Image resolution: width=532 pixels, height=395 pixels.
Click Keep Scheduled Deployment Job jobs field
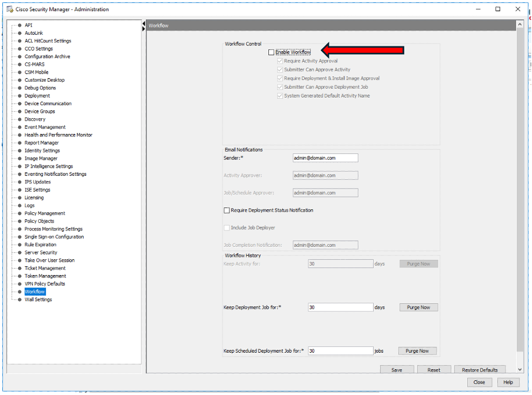coord(341,351)
